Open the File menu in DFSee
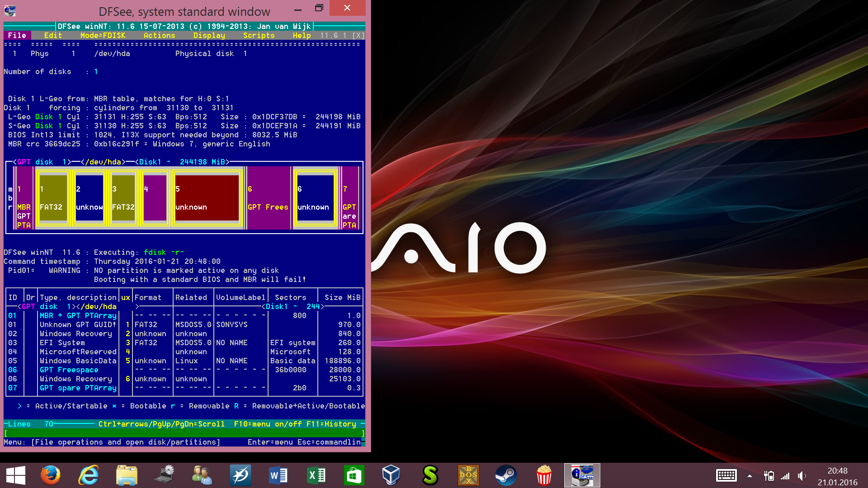868x488 pixels. [x=17, y=35]
